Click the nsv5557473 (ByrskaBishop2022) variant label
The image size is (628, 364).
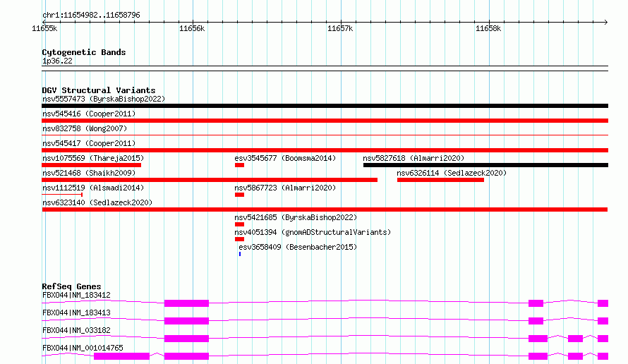[x=104, y=99]
